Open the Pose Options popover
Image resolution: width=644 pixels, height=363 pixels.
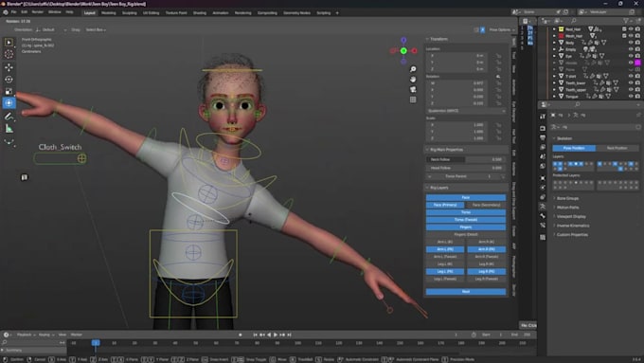click(x=502, y=29)
